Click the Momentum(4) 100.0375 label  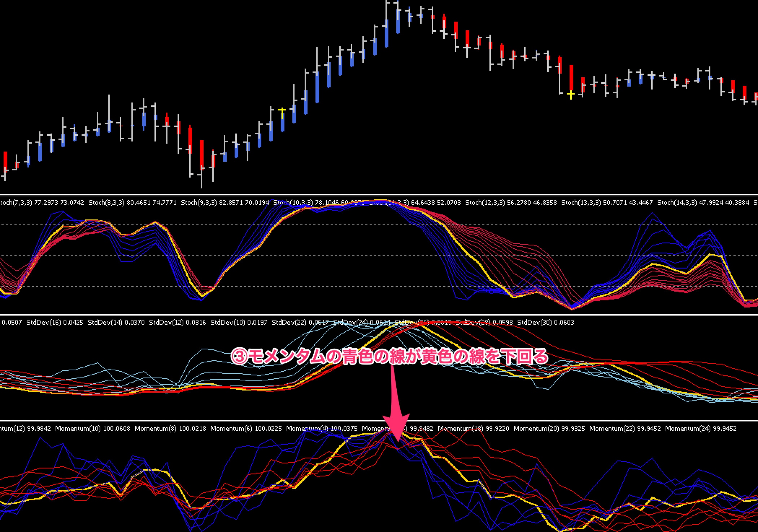tap(322, 428)
